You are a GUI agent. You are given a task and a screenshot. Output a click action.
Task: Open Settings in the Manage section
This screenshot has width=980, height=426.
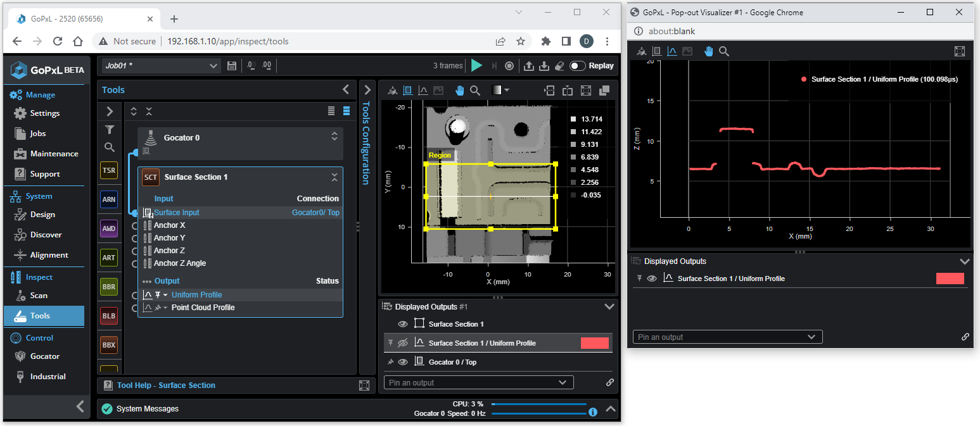click(x=37, y=113)
